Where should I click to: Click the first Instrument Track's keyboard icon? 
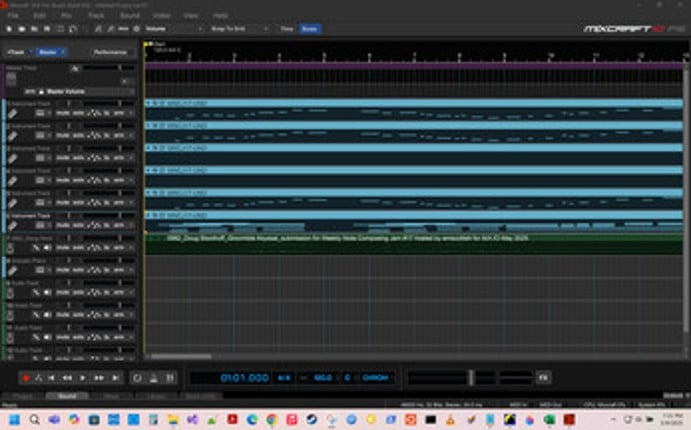pyautogui.click(x=14, y=114)
